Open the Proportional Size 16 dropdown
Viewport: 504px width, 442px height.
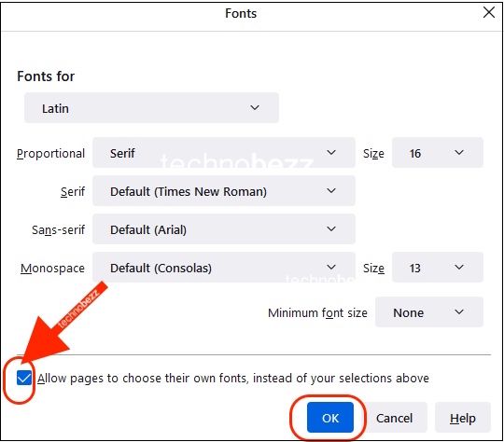(438, 153)
